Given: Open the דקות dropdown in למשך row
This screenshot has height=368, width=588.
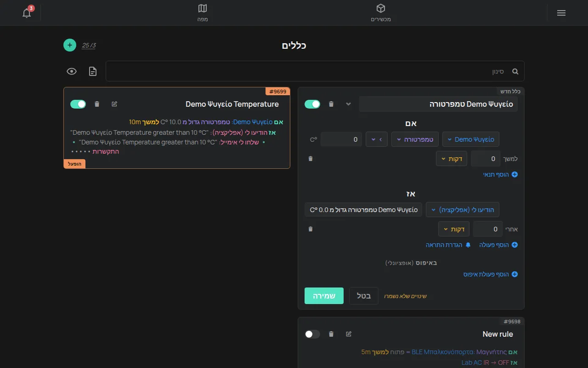Looking at the screenshot, I should 452,159.
